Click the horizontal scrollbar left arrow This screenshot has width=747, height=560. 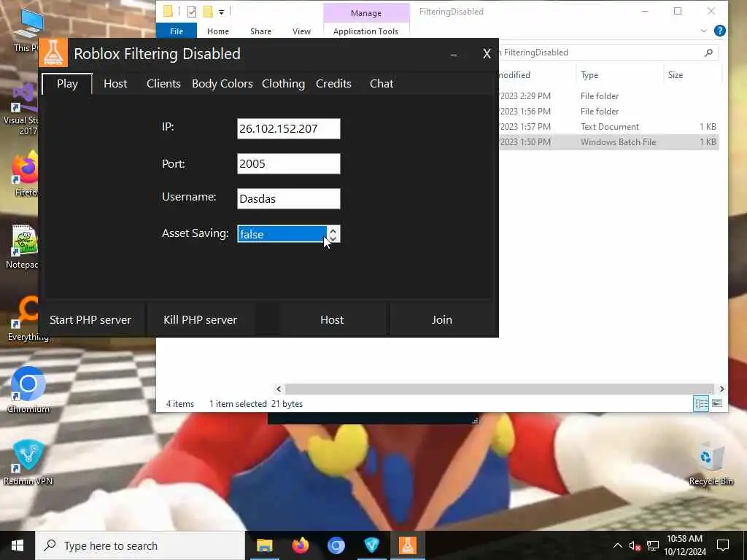tap(279, 389)
